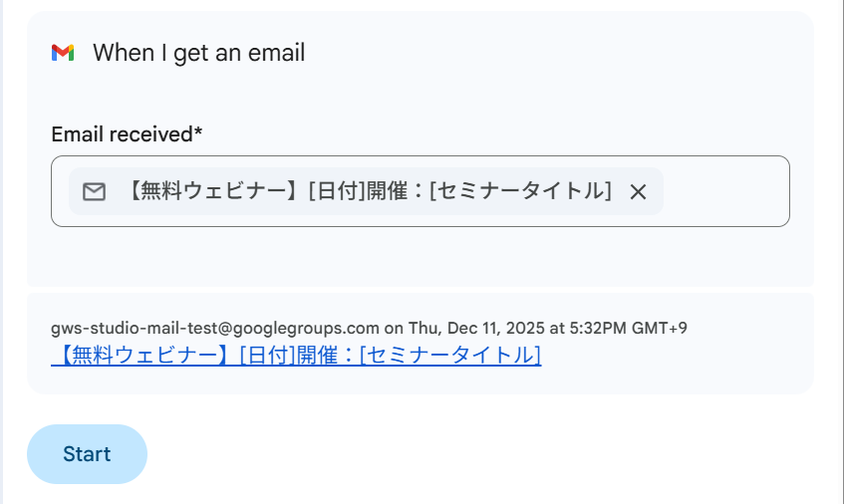The image size is (844, 504).
Task: Select the 【無料ウェビナー】 email chip text
Action: pyautogui.click(x=369, y=191)
